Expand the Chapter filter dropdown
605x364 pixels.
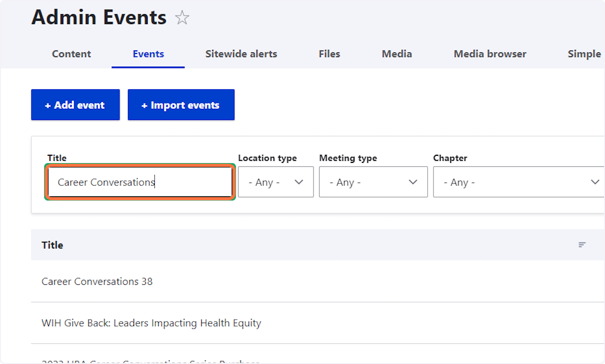pyautogui.click(x=518, y=182)
